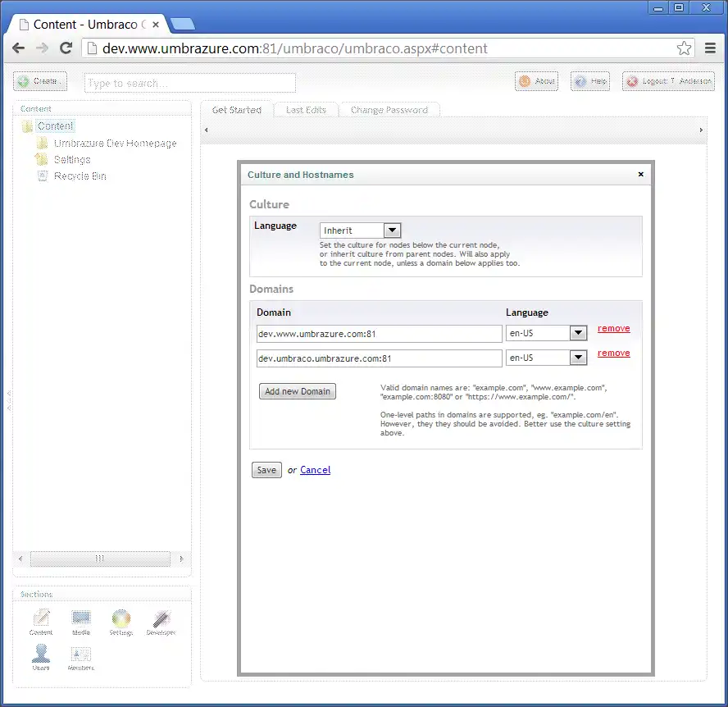The width and height of the screenshot is (728, 707).
Task: Open the Recycle Bin node
Action: click(80, 176)
